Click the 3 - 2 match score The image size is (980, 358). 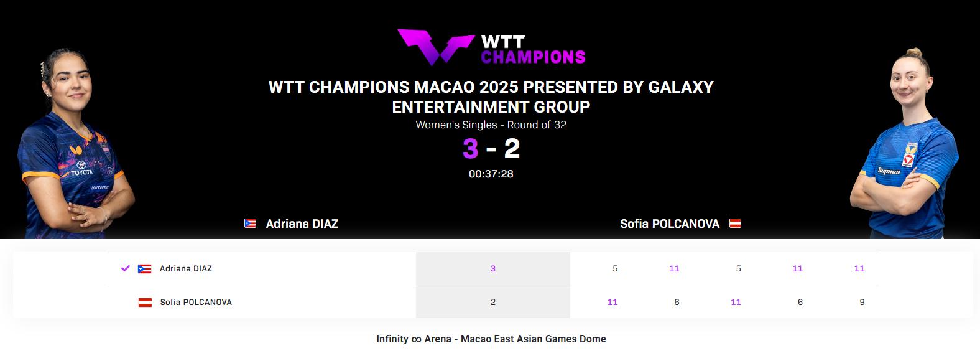click(491, 149)
